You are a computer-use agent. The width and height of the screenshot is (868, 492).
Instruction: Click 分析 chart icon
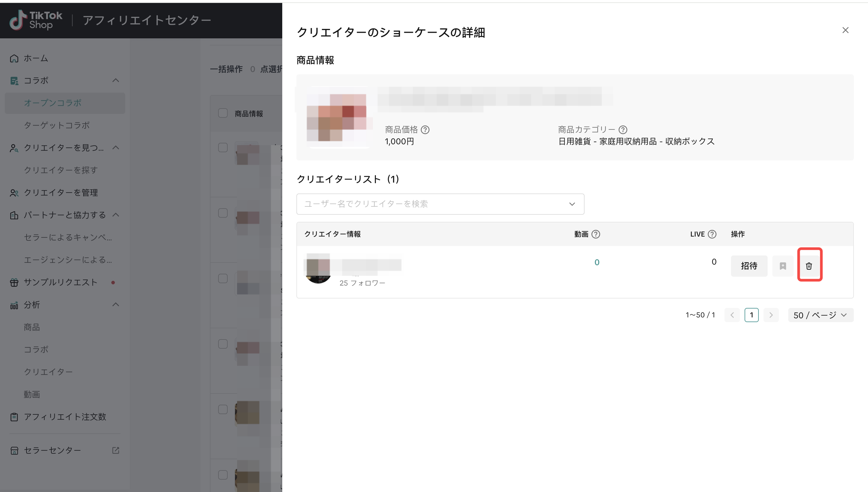coord(14,305)
